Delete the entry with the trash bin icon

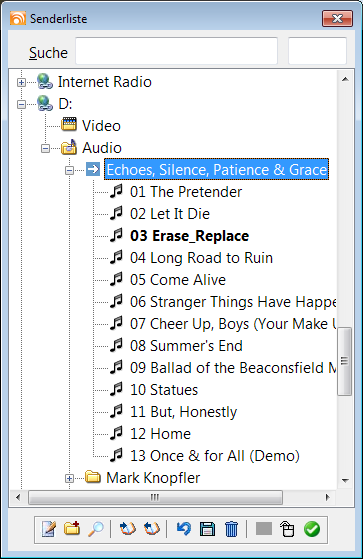click(x=231, y=529)
